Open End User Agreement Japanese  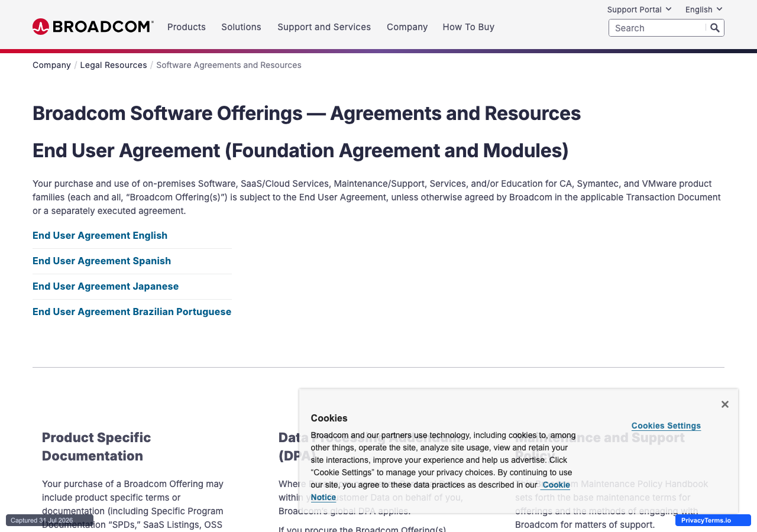(x=105, y=286)
